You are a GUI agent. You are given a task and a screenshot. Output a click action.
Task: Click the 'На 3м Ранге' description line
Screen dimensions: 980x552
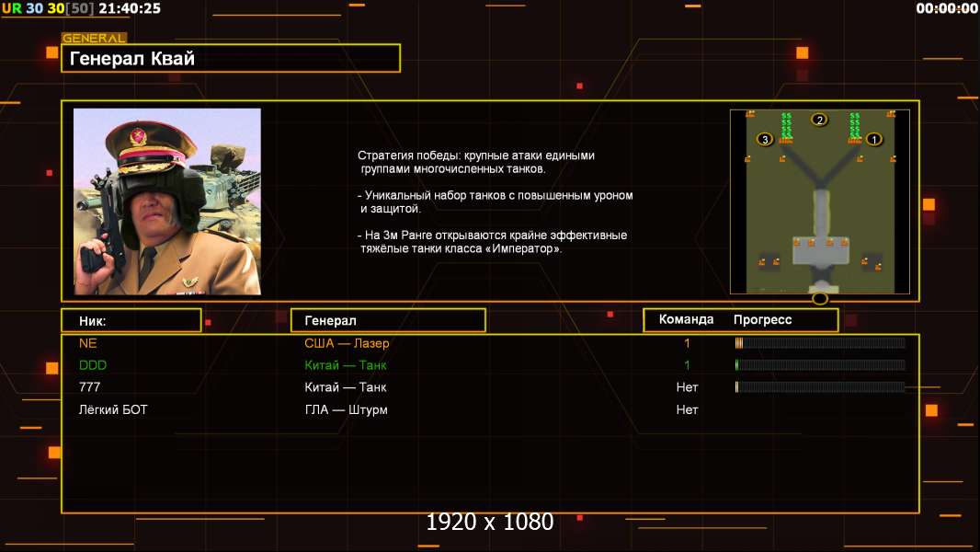coord(493,242)
